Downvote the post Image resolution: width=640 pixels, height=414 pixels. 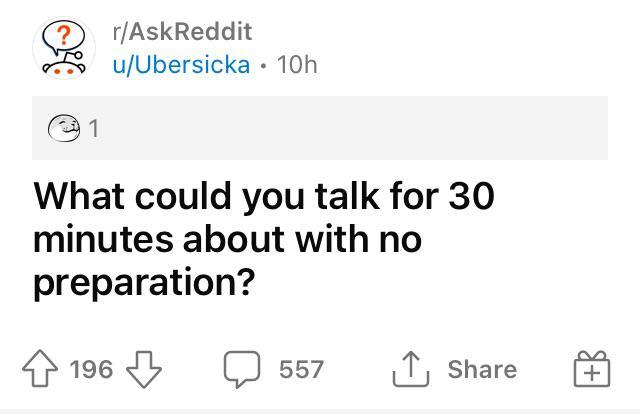[x=146, y=370]
